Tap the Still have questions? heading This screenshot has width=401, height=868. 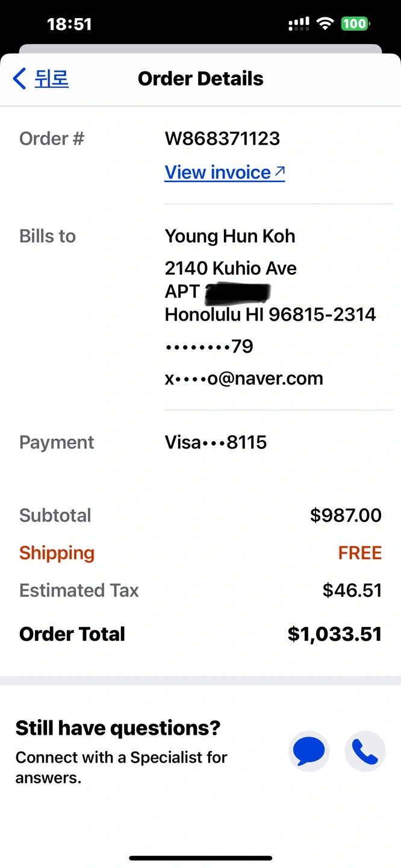118,728
